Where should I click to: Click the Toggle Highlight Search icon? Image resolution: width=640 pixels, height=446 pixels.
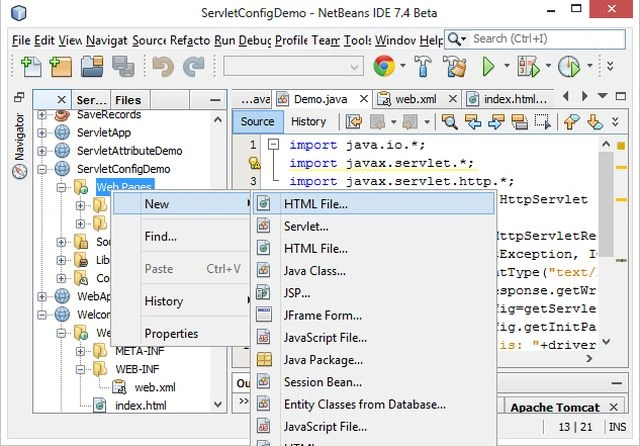tap(519, 122)
